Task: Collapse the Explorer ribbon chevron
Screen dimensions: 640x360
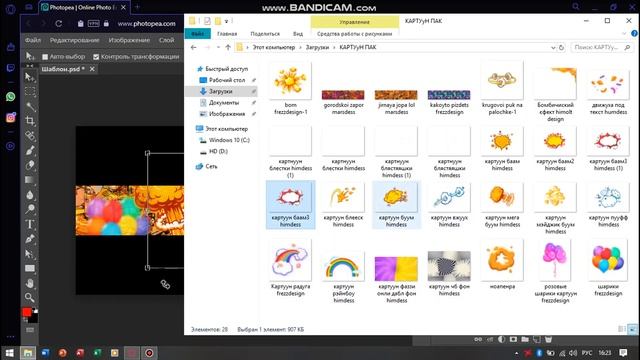Action: [624, 33]
